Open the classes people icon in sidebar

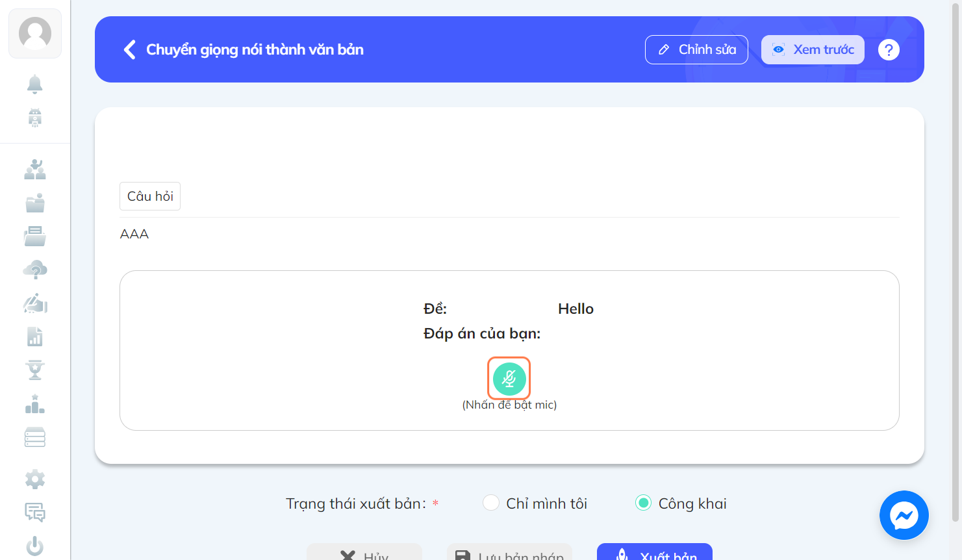pos(35,170)
